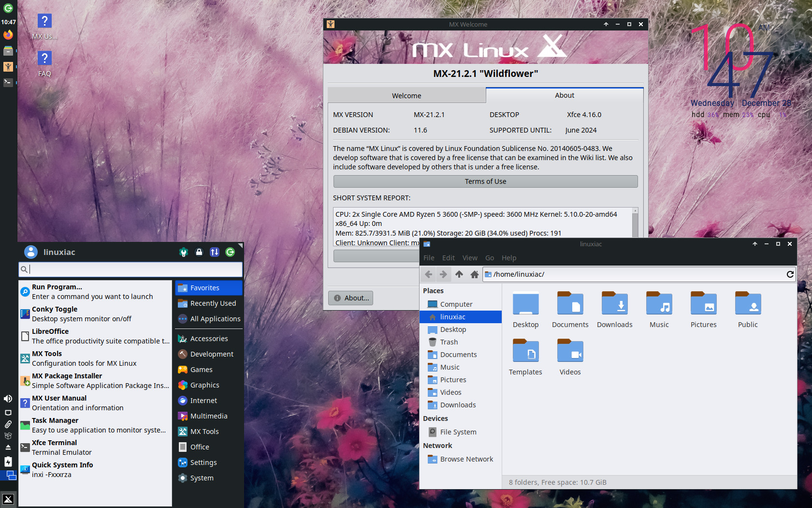
Task: Click the log out icon in menu
Action: coord(230,252)
